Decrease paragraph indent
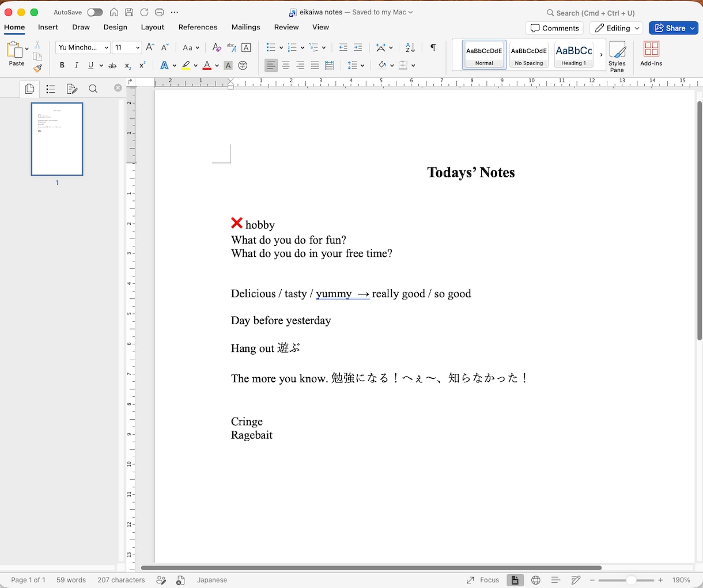The image size is (703, 588). pos(343,48)
